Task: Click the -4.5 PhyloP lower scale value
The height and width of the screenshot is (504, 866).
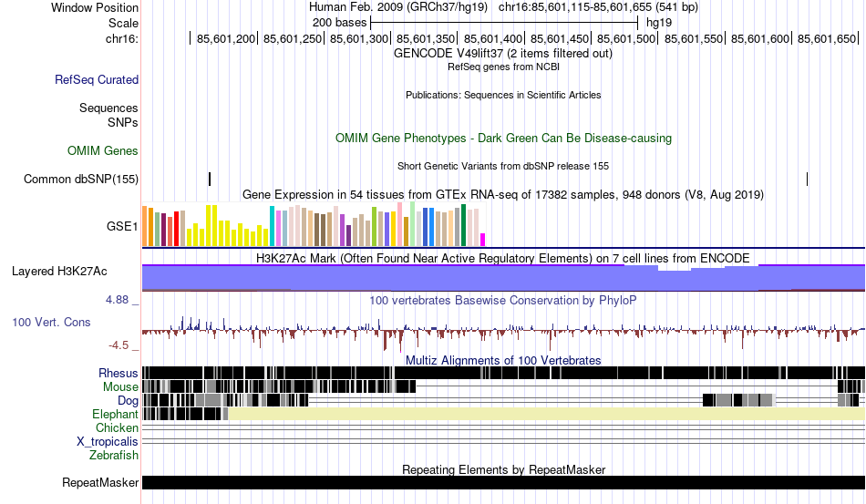Action: (119, 345)
